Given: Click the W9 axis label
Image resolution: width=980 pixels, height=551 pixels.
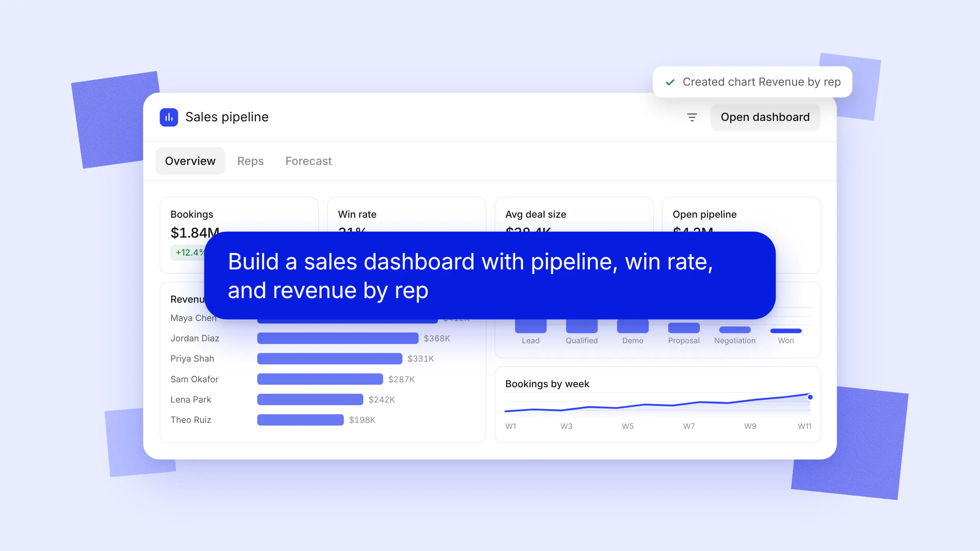Looking at the screenshot, I should point(750,426).
